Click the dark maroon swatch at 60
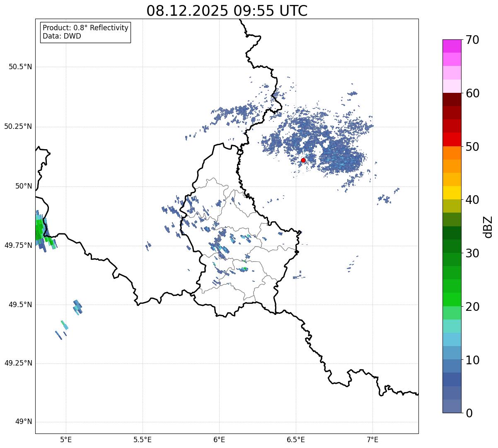 452,99
